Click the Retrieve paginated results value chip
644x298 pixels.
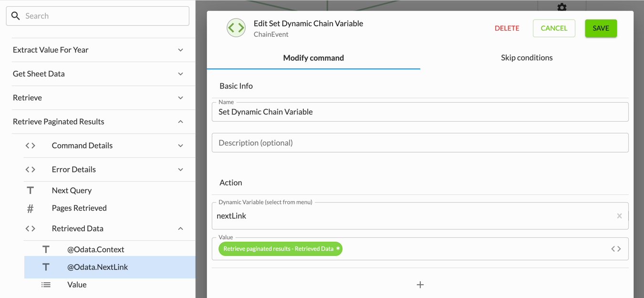(x=280, y=249)
